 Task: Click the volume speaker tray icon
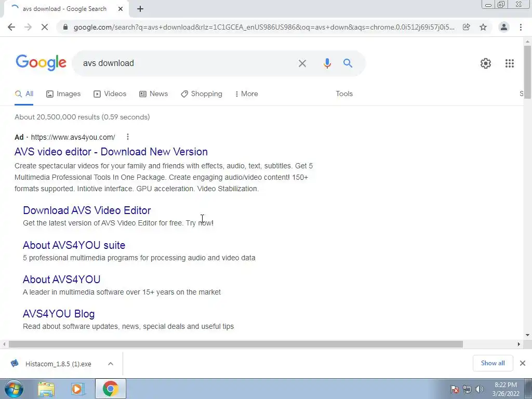click(479, 389)
